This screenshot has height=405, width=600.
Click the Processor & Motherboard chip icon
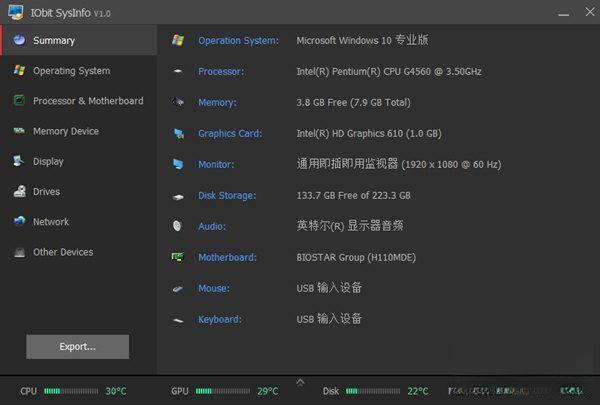click(x=19, y=101)
